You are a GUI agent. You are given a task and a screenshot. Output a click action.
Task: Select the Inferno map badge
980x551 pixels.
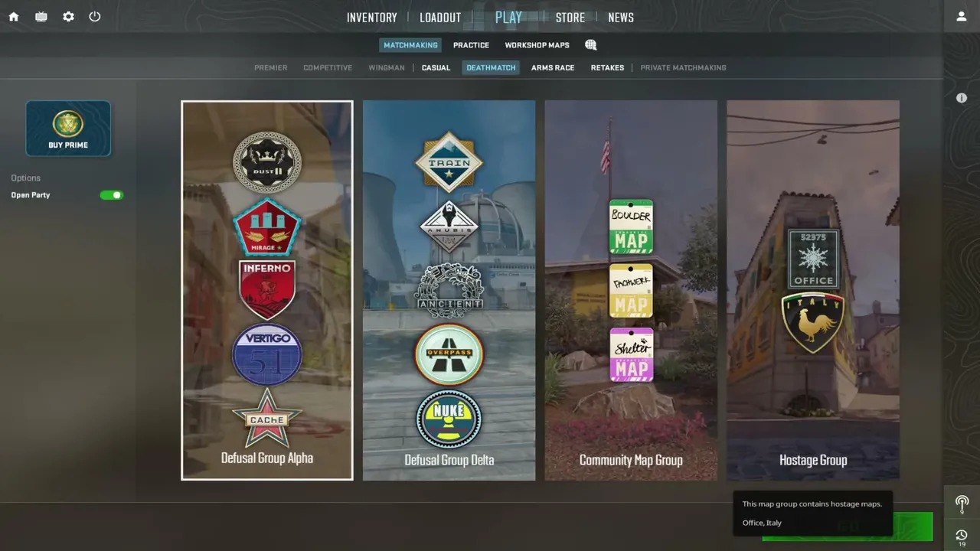pyautogui.click(x=267, y=289)
